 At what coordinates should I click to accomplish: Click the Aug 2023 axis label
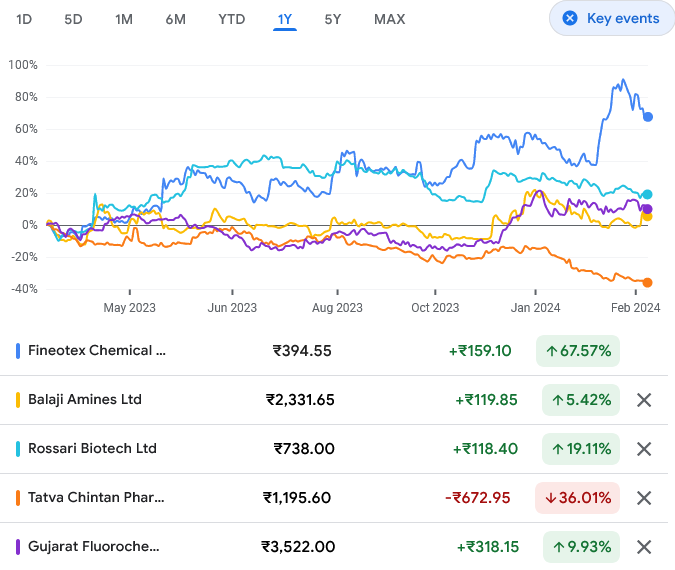pos(338,308)
